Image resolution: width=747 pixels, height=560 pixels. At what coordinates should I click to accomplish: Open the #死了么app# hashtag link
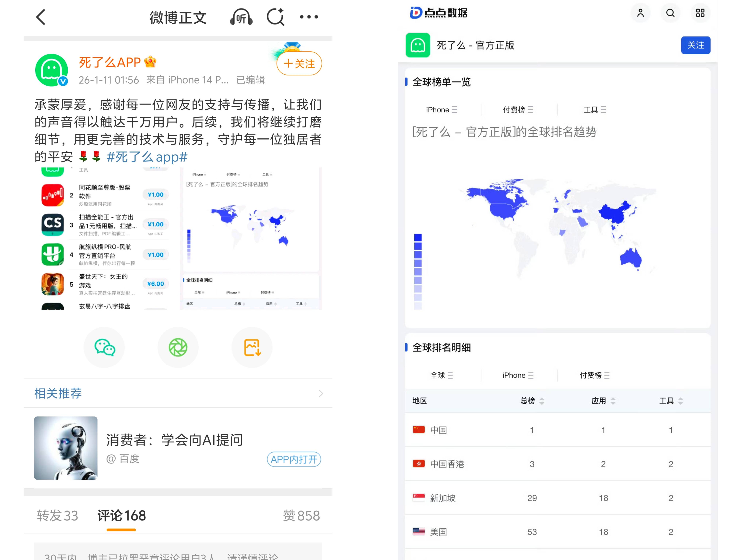point(147,157)
